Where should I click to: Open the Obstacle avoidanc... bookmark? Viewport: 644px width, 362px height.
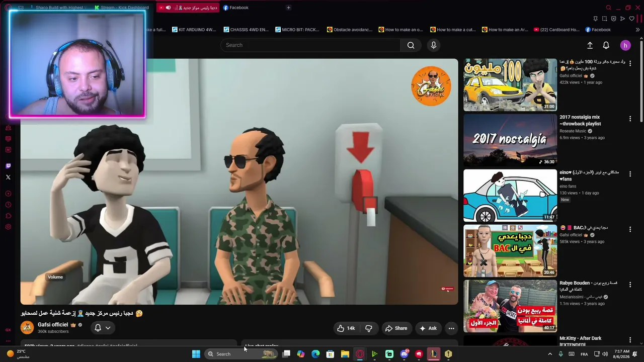[x=350, y=30]
